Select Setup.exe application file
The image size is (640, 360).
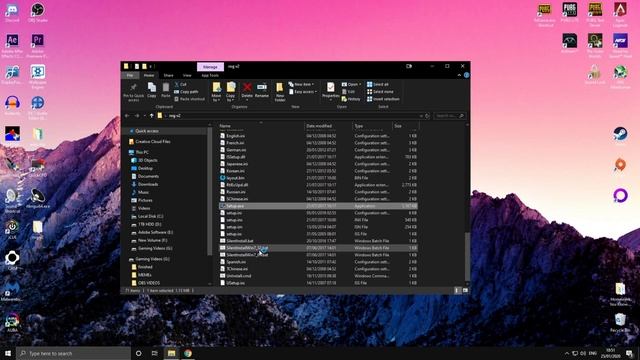coord(318,206)
